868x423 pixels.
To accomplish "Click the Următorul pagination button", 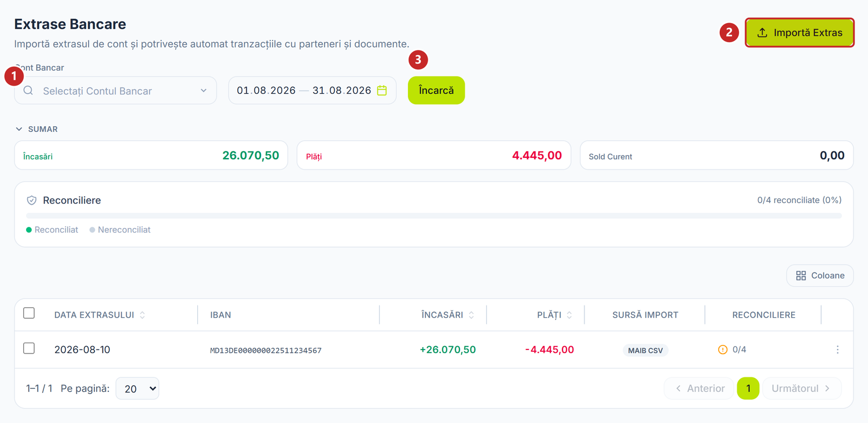I will (x=802, y=388).
